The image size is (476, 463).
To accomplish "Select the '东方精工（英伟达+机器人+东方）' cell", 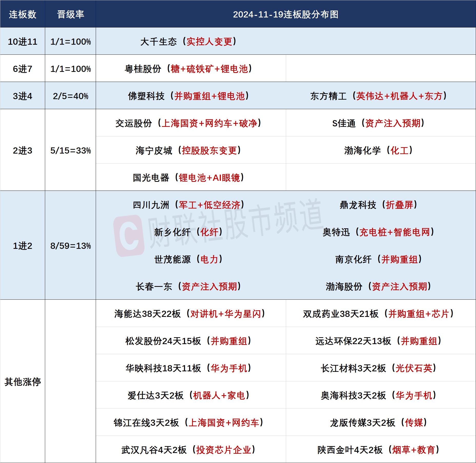I will tap(381, 96).
